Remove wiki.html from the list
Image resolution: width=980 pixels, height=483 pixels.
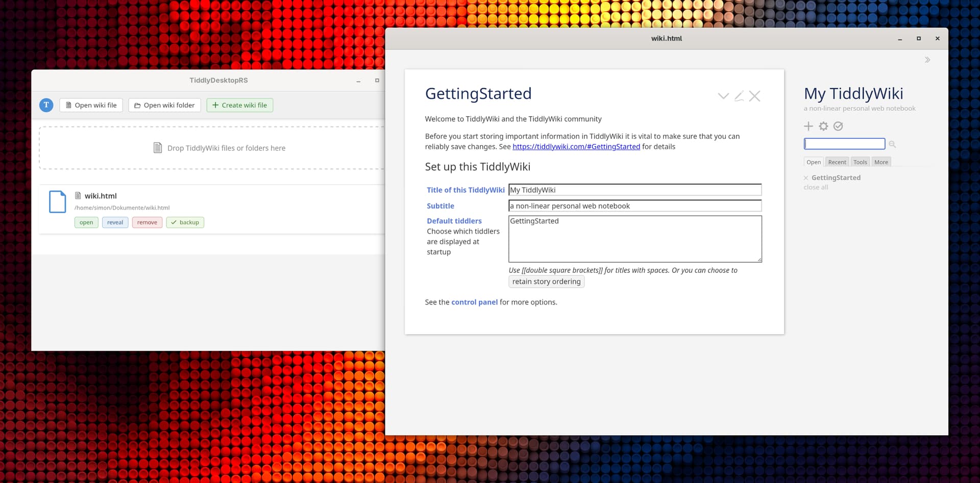click(x=147, y=222)
